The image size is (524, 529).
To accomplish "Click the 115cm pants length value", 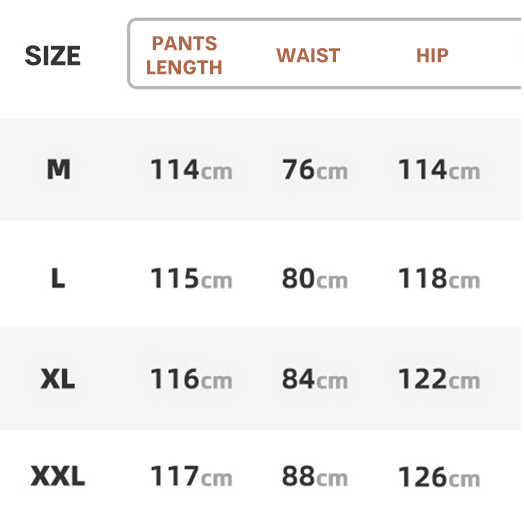I will (191, 278).
